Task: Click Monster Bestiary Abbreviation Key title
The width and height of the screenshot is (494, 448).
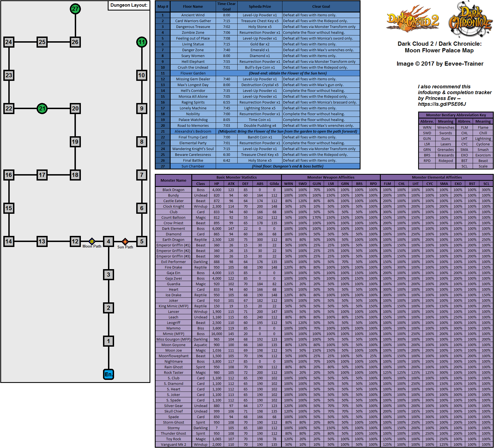Action: coord(456,115)
